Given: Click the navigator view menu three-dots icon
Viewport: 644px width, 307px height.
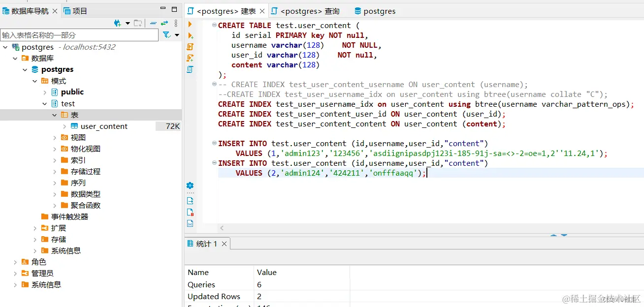Looking at the screenshot, I should point(176,23).
